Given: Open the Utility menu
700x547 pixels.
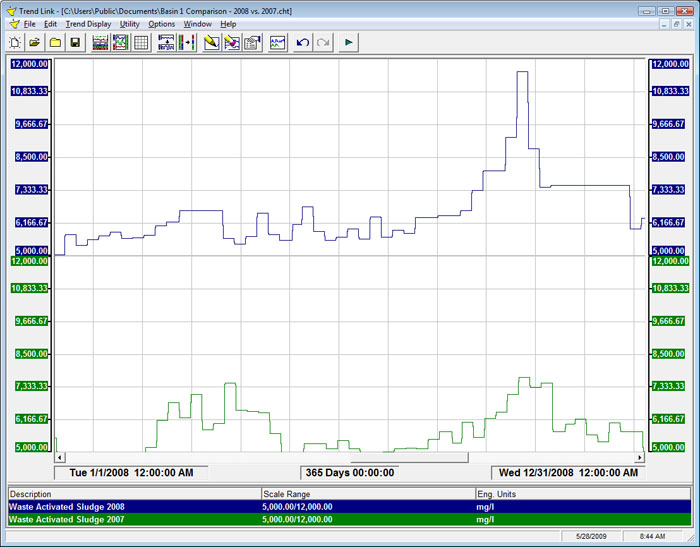Looking at the screenshot, I should 130,23.
